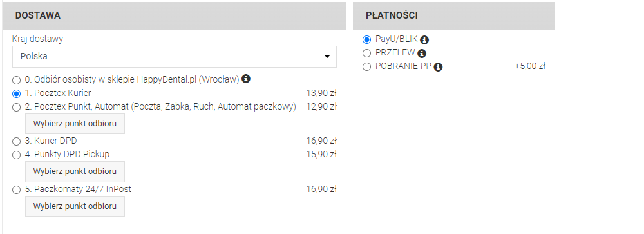
Task: Choose PRZELEW payment radio button
Action: (x=366, y=53)
